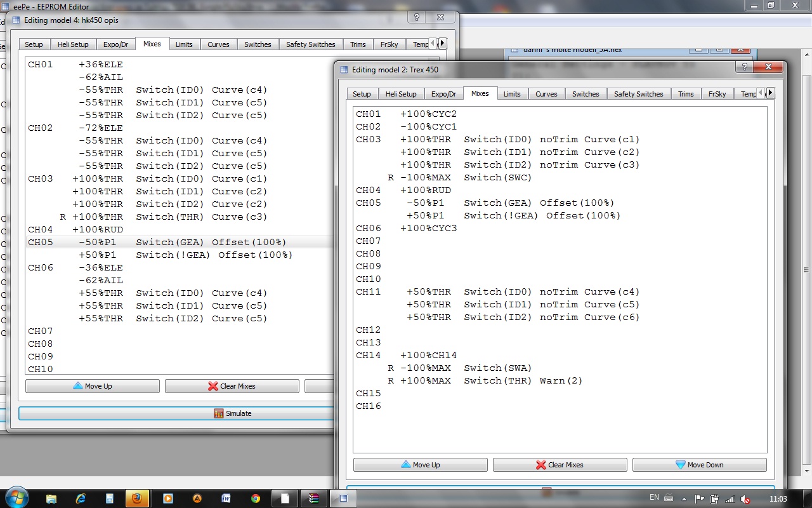Open Safety Switches tab in Trex 450
Viewport: 812px width, 508px height.
click(638, 94)
